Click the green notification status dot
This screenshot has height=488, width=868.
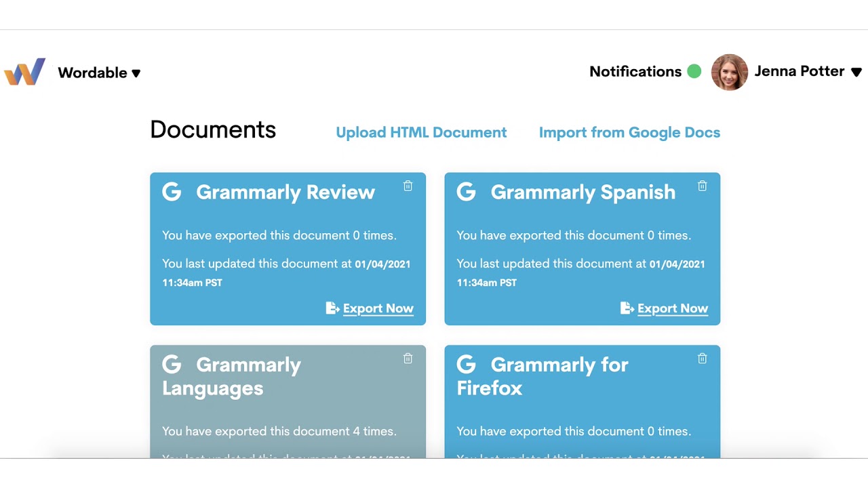pos(694,71)
